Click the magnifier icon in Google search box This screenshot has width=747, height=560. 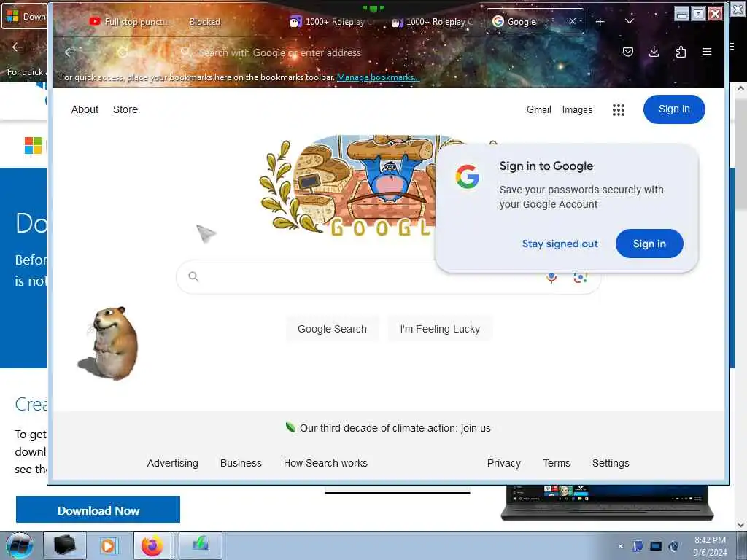point(193,276)
